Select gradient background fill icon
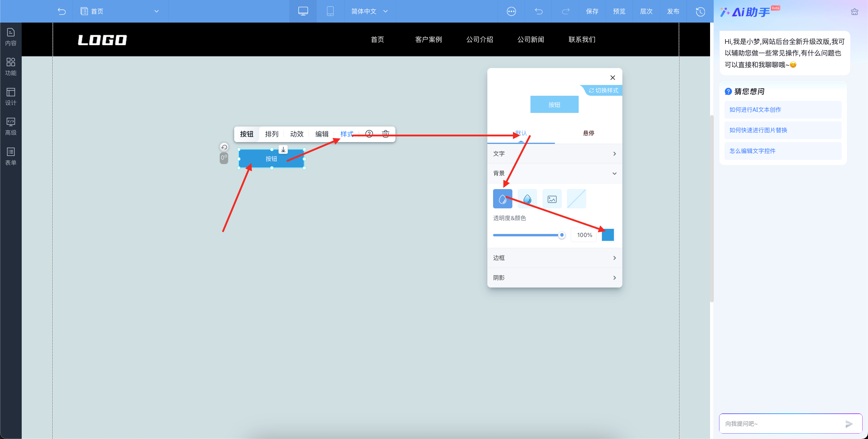This screenshot has width=868, height=439. (527, 199)
